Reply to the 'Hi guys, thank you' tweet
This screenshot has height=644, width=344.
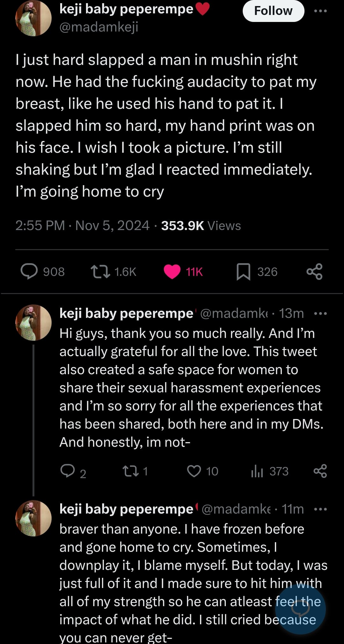tap(68, 471)
